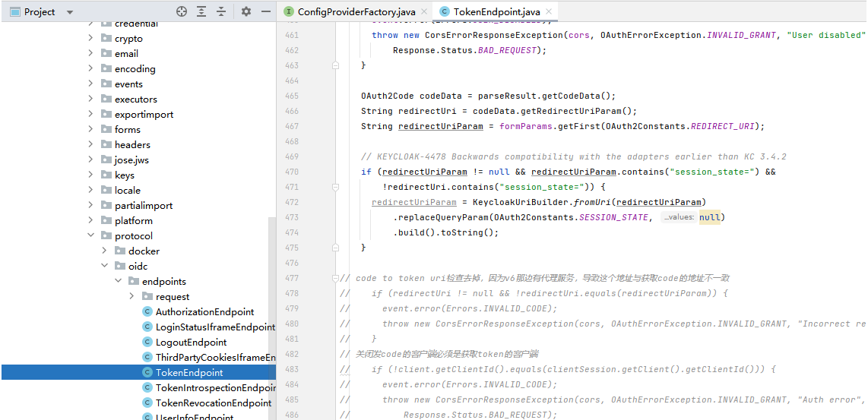This screenshot has height=420, width=868.
Task: Expand the crypto folder
Action: [x=90, y=38]
